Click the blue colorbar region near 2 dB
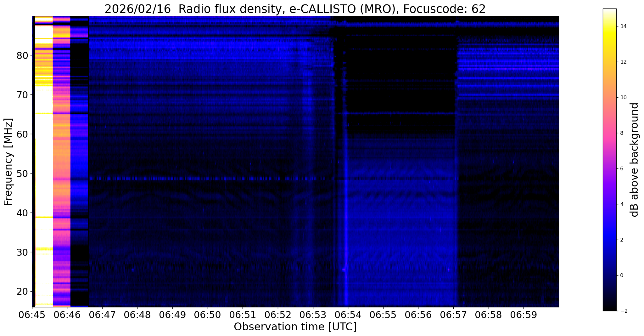 point(609,240)
